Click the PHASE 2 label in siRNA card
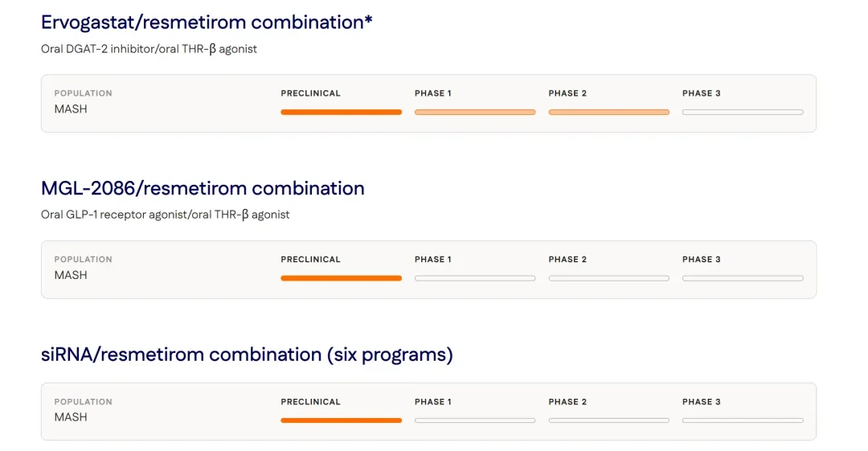 tap(567, 402)
